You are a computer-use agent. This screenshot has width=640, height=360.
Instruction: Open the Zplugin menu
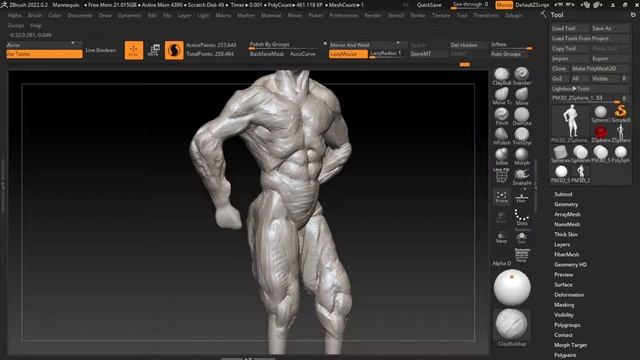[x=513, y=15]
